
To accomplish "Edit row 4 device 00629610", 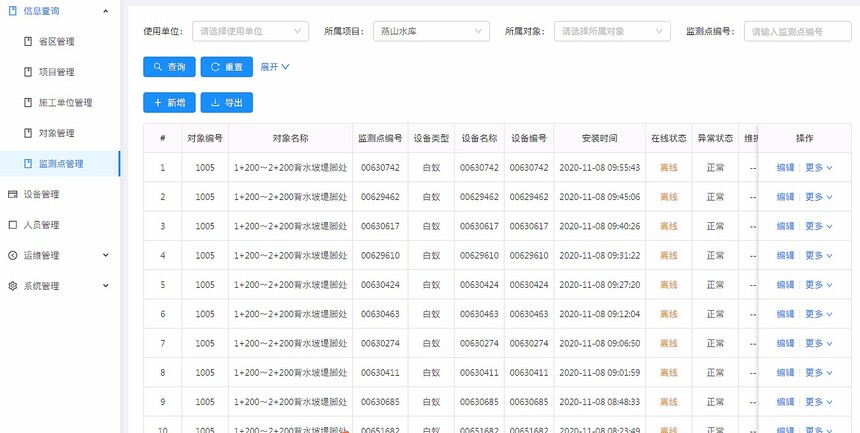I will [785, 255].
